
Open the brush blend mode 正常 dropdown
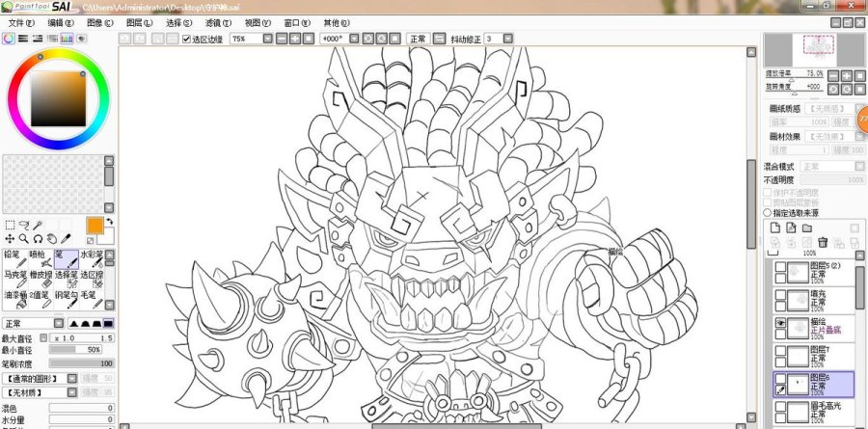point(59,323)
